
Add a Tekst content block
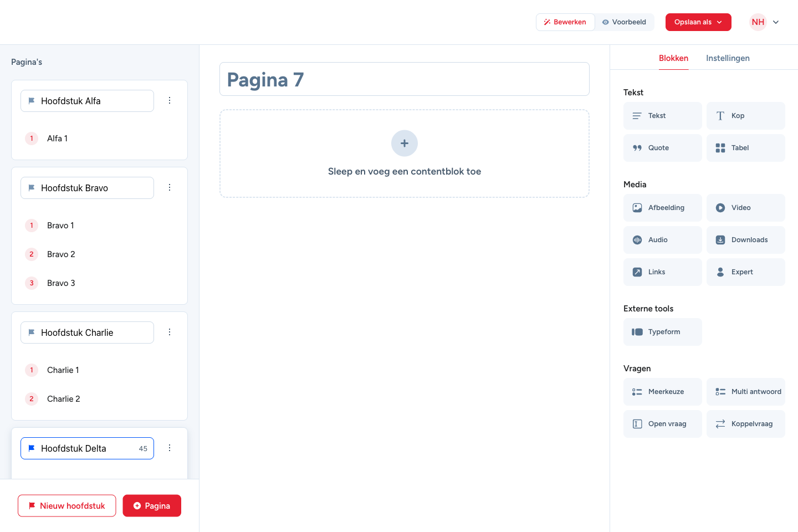pos(662,116)
